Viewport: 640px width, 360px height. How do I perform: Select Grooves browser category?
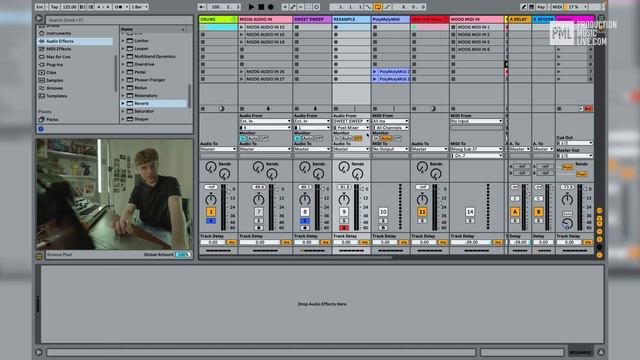(54, 88)
